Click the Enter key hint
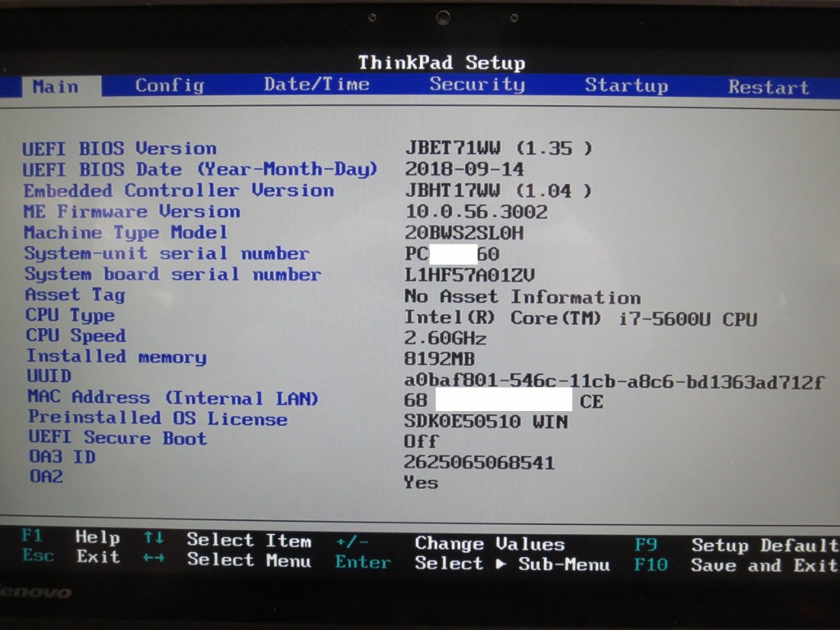 (x=363, y=562)
